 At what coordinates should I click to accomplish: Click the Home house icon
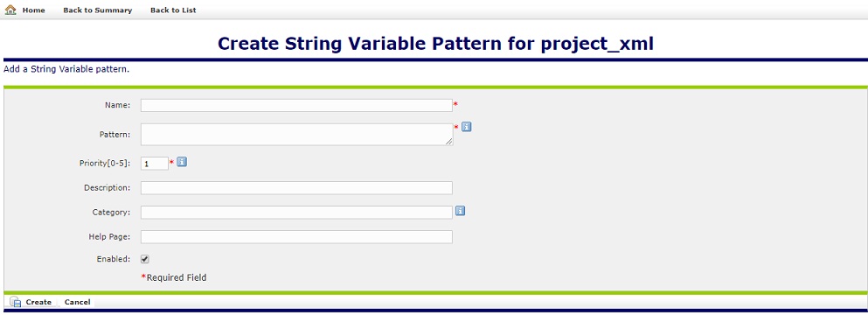pos(10,10)
